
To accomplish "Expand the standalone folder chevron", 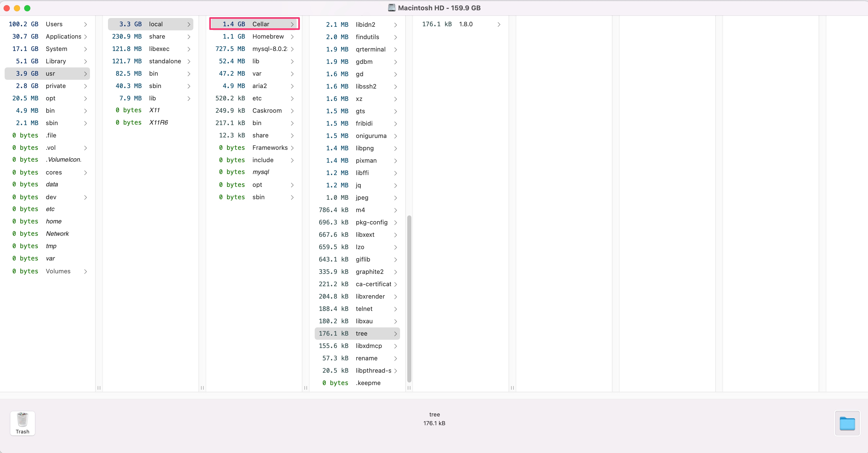I will click(x=189, y=62).
